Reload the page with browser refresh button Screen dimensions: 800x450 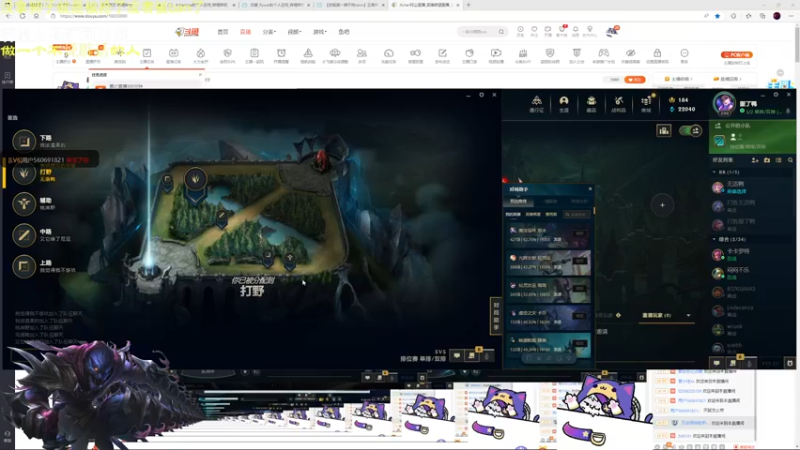pos(22,16)
